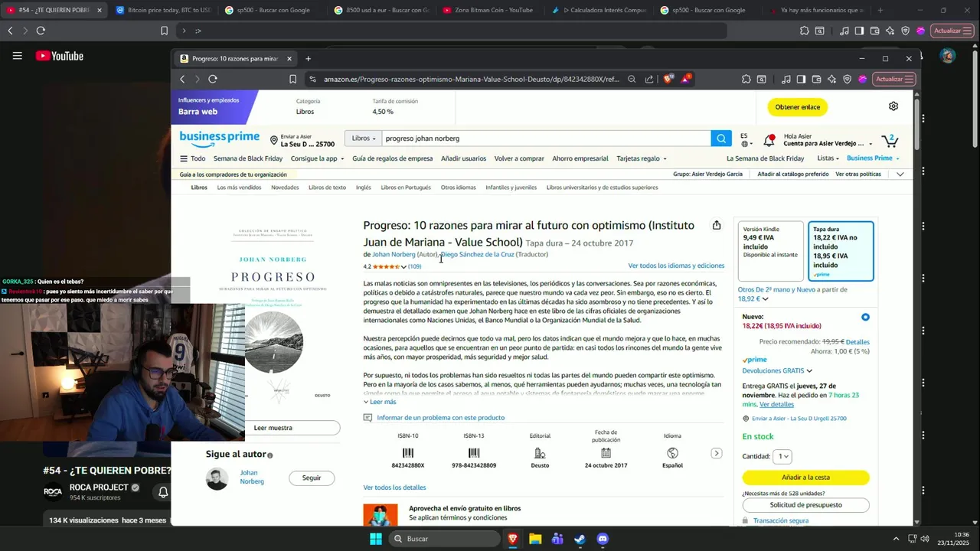The width and height of the screenshot is (980, 551).
Task: Expand Devoluciones GRATIS details
Action: pos(778,370)
